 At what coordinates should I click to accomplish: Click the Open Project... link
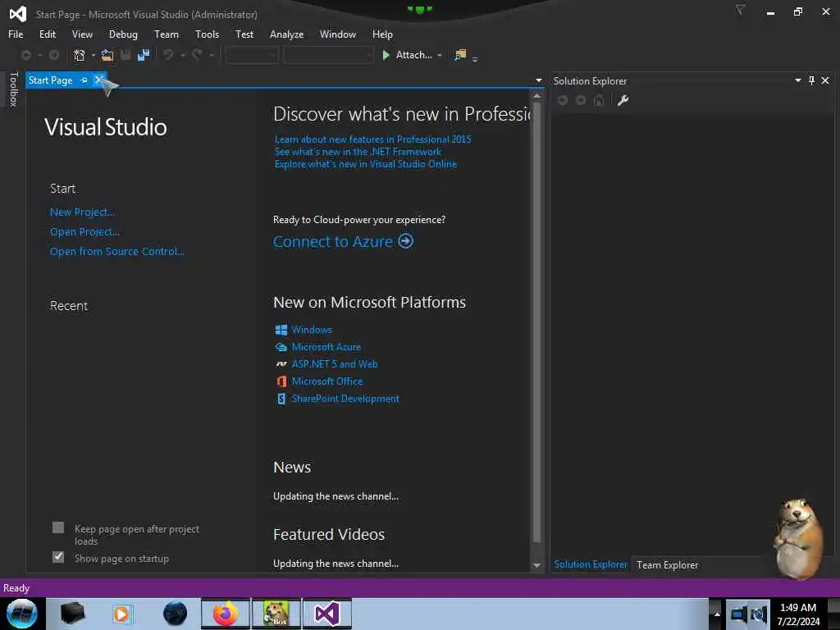[84, 231]
